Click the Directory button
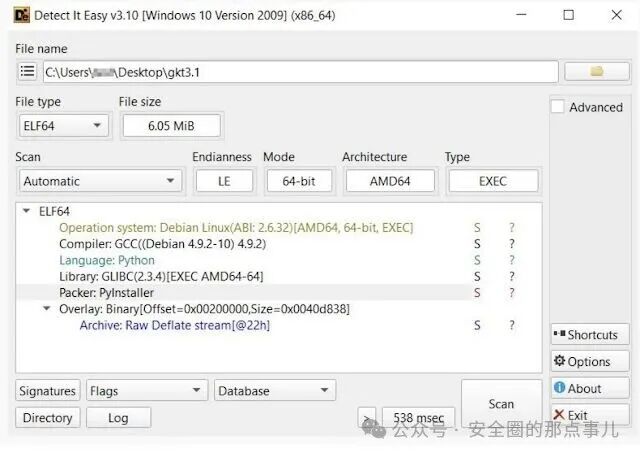 pyautogui.click(x=47, y=418)
